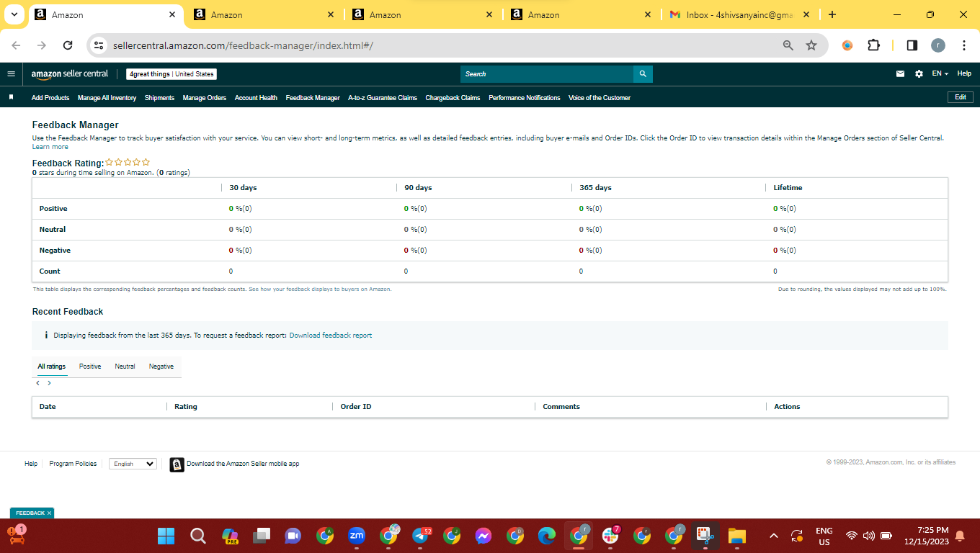This screenshot has width=980, height=553.
Task: Open the Chrome profile avatar
Action: (x=938, y=45)
